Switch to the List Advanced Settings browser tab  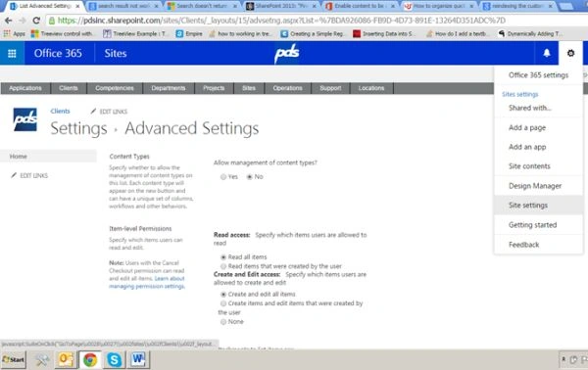(x=45, y=6)
